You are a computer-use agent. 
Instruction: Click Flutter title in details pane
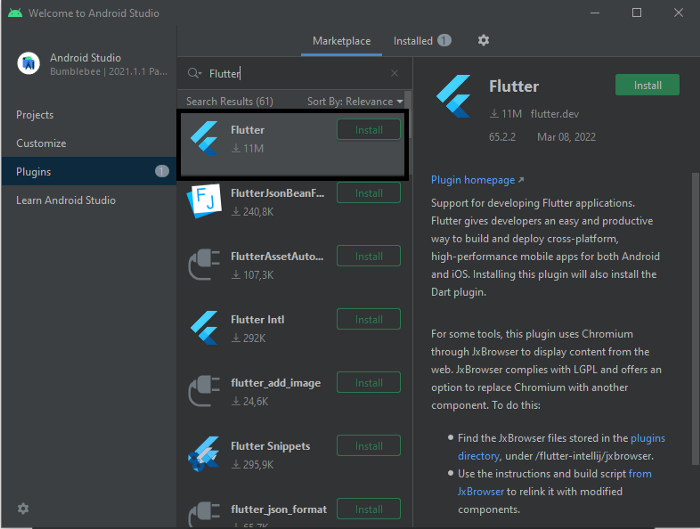pyautogui.click(x=514, y=86)
